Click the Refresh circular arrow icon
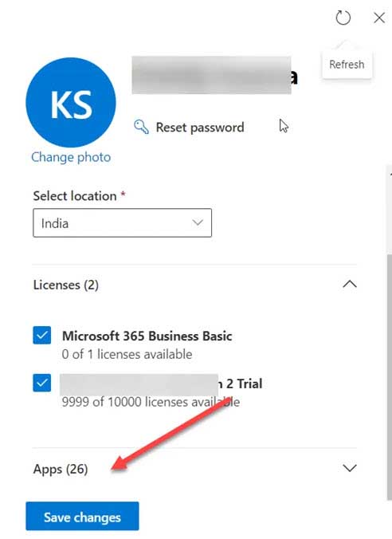 point(343,18)
